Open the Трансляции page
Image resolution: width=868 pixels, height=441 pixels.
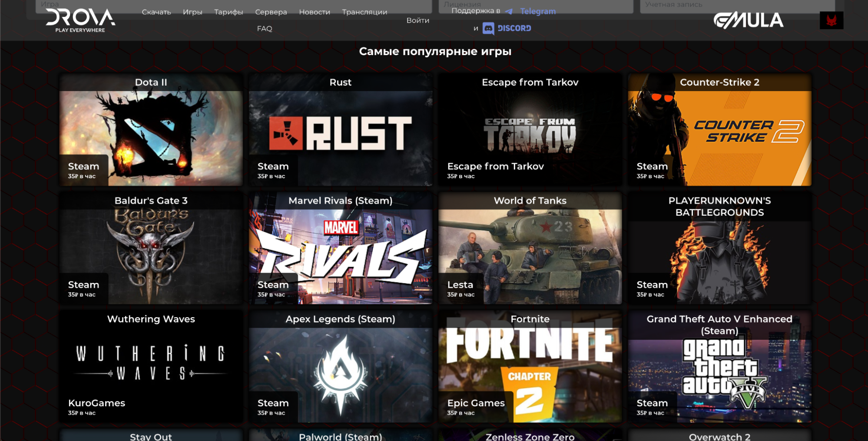pyautogui.click(x=364, y=12)
